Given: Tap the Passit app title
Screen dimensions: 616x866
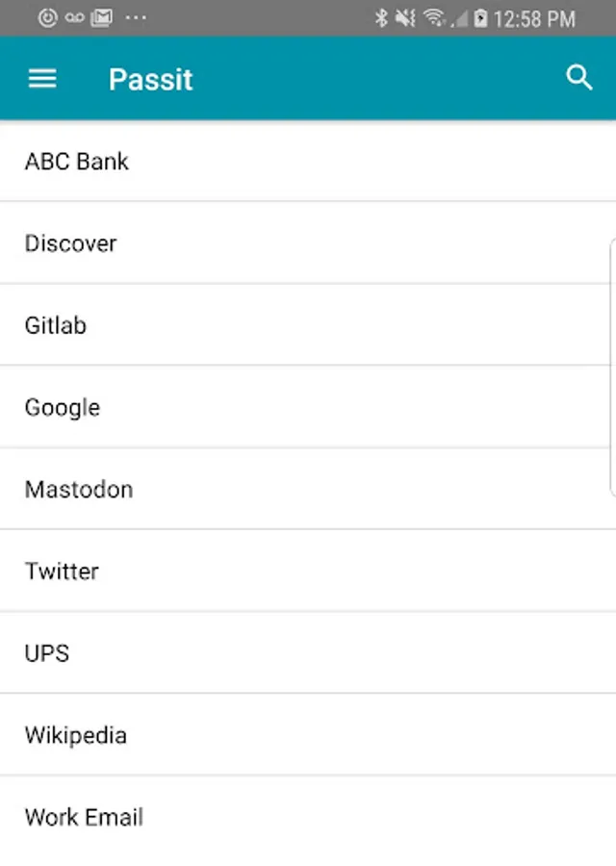Looking at the screenshot, I should click(x=151, y=79).
